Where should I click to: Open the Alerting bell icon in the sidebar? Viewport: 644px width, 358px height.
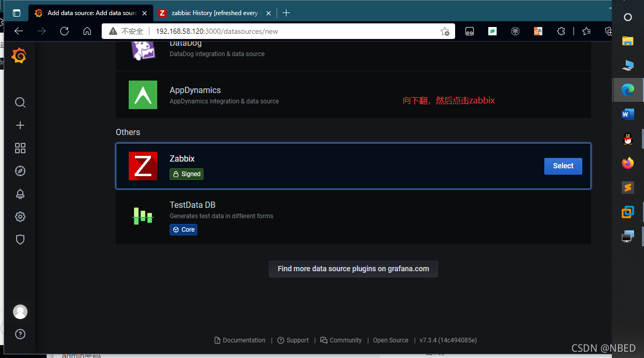[20, 194]
